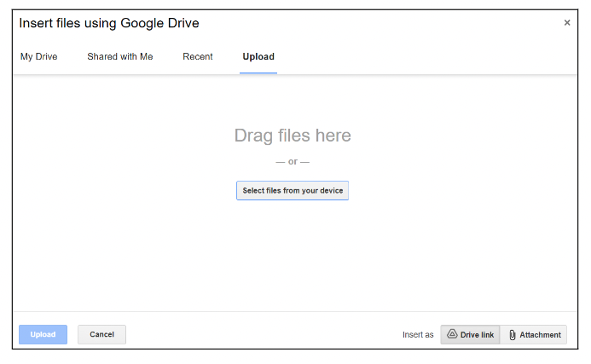Screen dimensions: 591x364
Task: Click empty drop zone below the select button
Action: [x=293, y=256]
